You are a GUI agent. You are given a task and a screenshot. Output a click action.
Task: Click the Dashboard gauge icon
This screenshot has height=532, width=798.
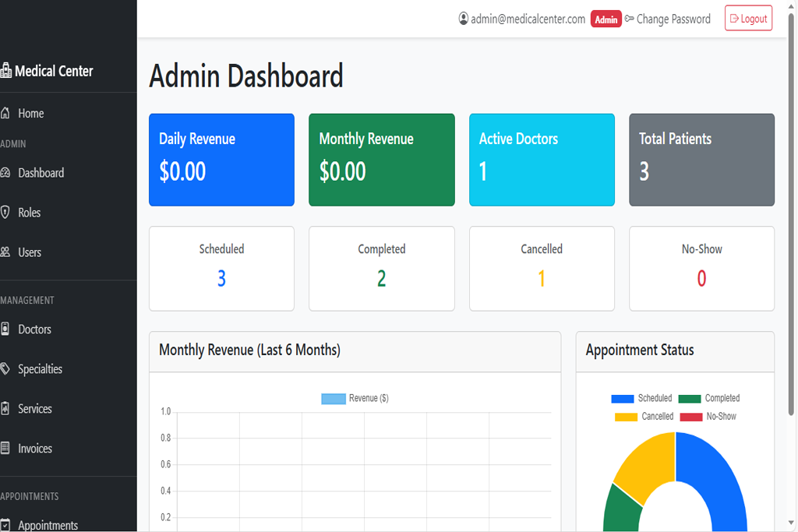tap(5, 173)
